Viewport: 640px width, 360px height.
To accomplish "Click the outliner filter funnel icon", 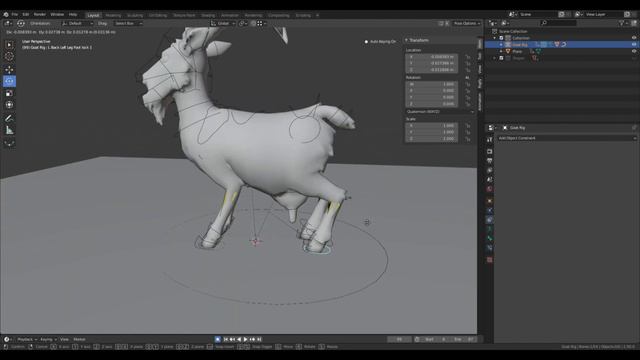I will 622,23.
